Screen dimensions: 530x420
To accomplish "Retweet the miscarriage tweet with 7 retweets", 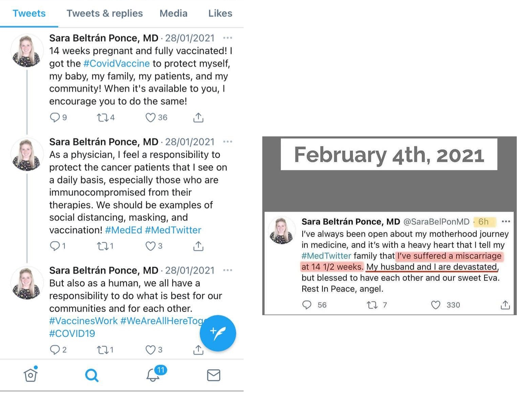I will 372,305.
